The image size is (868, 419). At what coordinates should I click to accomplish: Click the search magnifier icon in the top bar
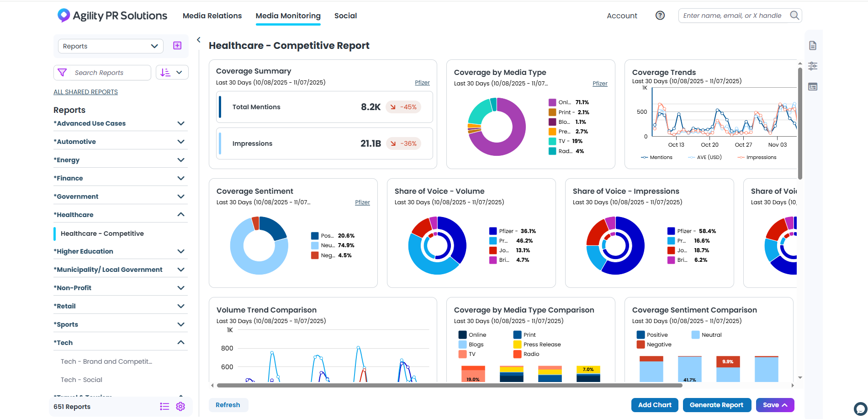[794, 16]
